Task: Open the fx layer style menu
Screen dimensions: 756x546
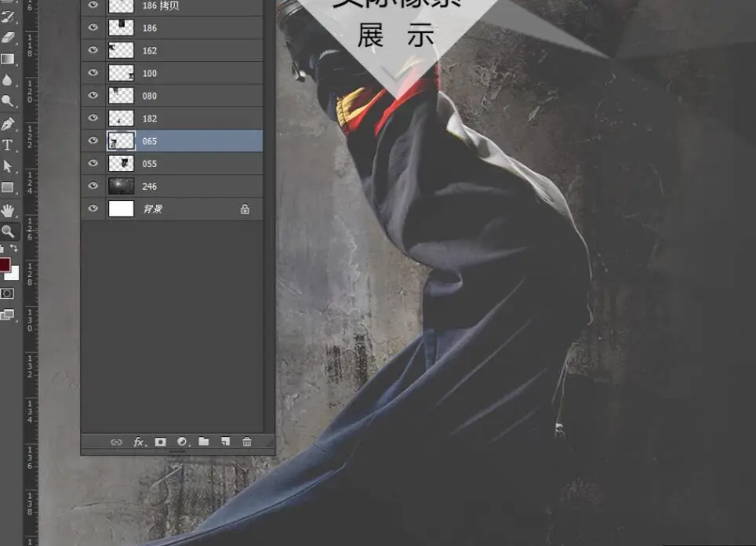Action: [x=138, y=442]
